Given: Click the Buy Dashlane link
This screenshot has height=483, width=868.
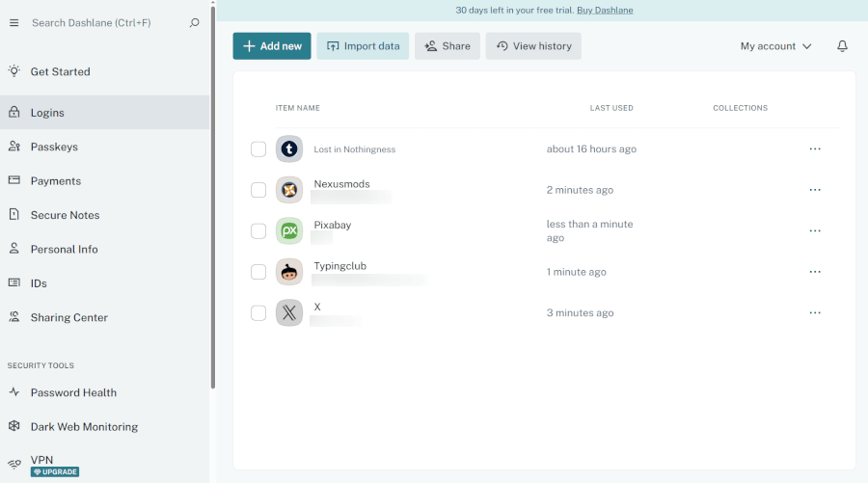Looking at the screenshot, I should 605,10.
